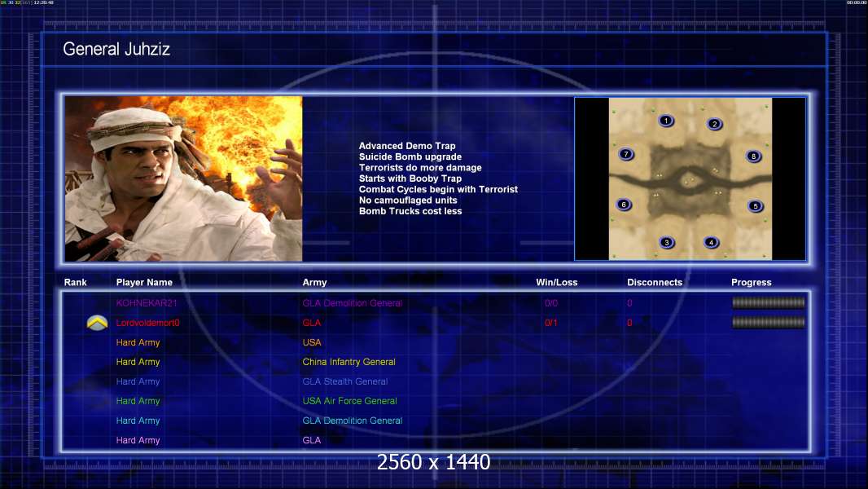Click the Win/Loss column header
This screenshot has width=868, height=489.
[x=557, y=283]
